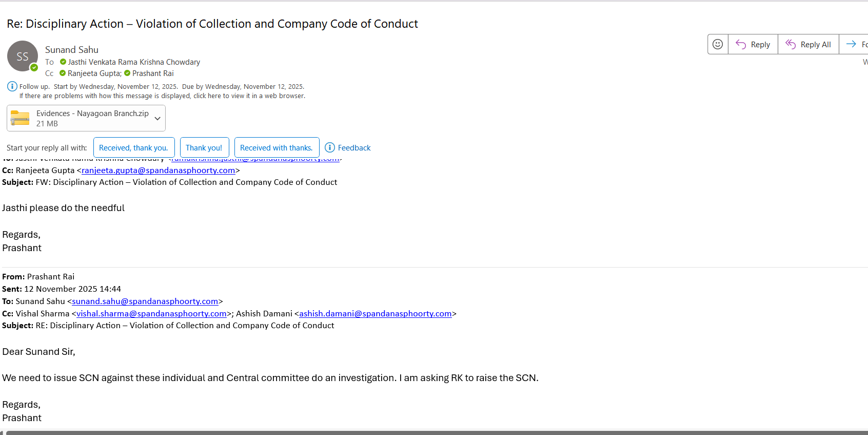The width and height of the screenshot is (868, 435).
Task: Click recipient Jasthi Venkata Rama Krishna Chowdary
Action: [x=134, y=62]
